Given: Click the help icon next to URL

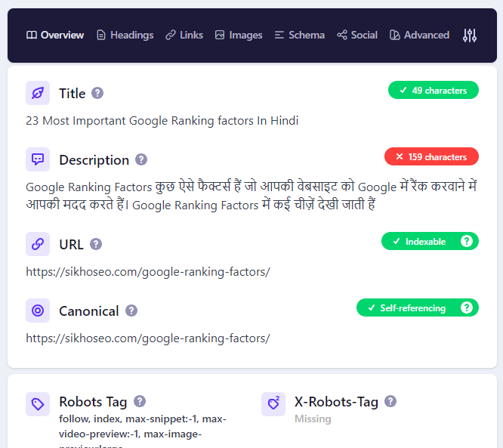Looking at the screenshot, I should tap(96, 244).
